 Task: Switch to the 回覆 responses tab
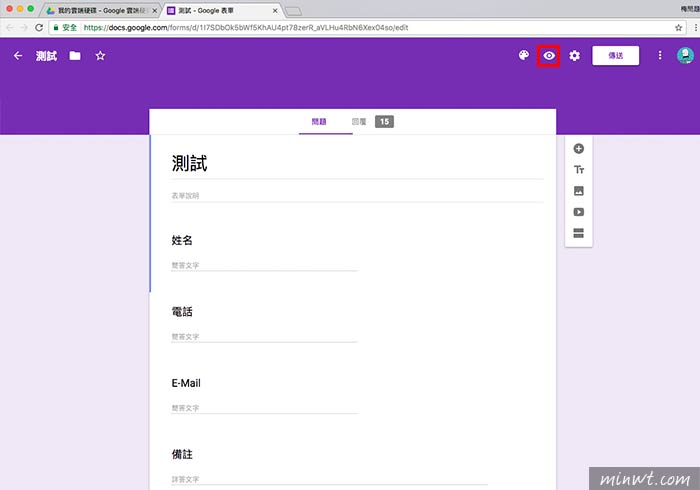(x=359, y=121)
